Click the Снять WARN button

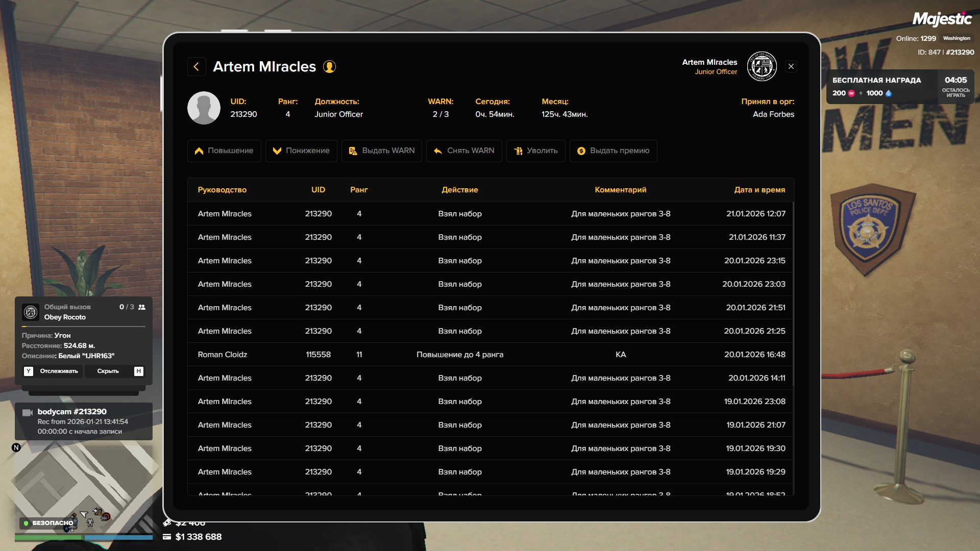click(x=463, y=151)
